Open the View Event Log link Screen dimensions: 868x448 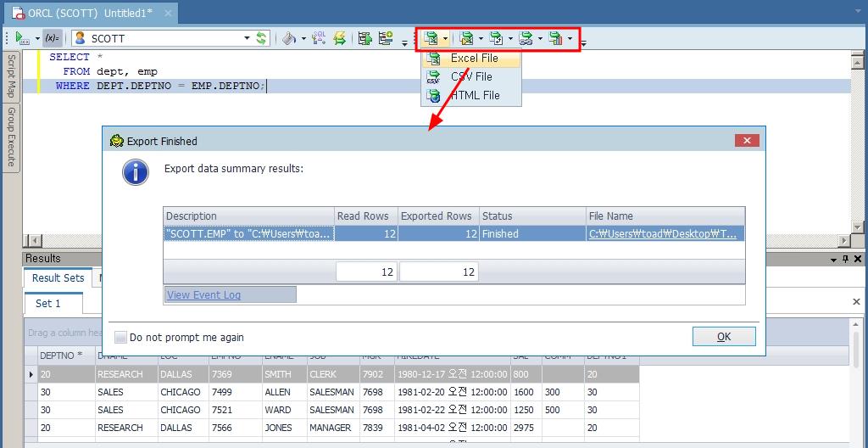pos(203,294)
